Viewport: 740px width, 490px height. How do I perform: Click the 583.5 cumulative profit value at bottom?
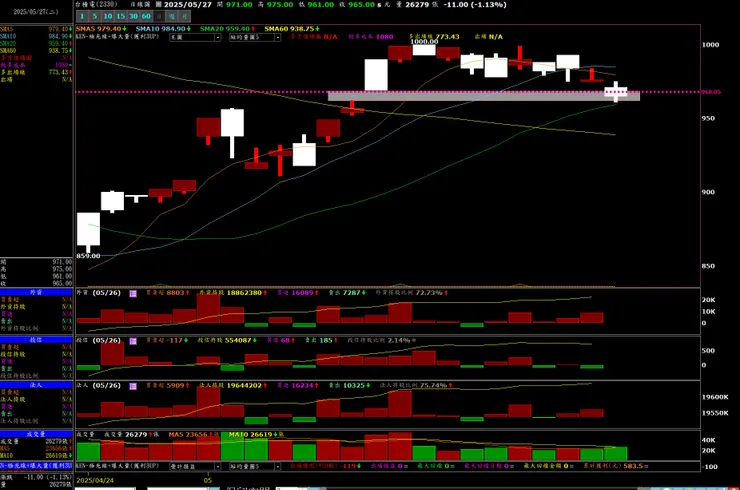coord(633,466)
